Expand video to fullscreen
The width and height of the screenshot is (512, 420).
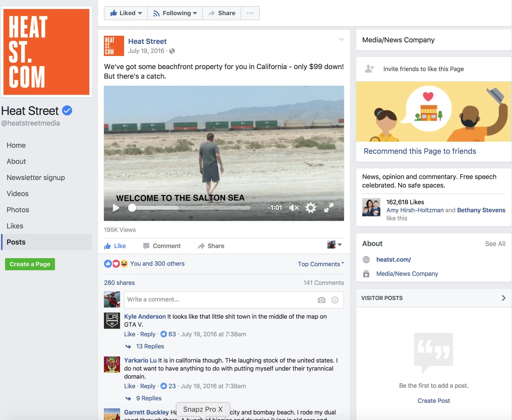(329, 208)
